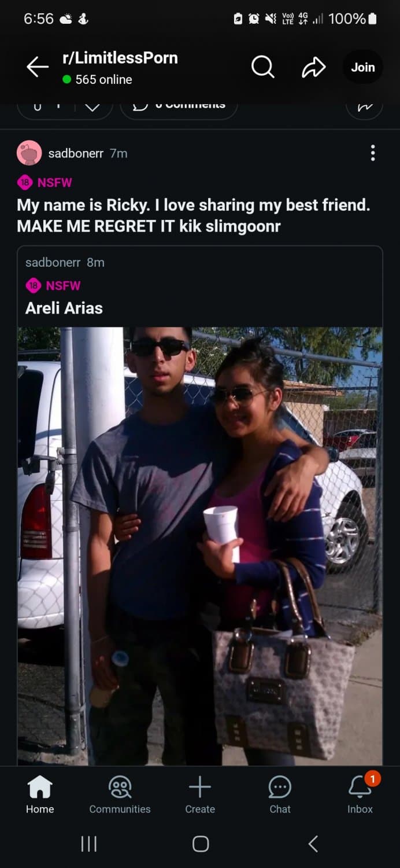The image size is (400, 868).
Task: Open the search magnifier icon
Action: 262,68
